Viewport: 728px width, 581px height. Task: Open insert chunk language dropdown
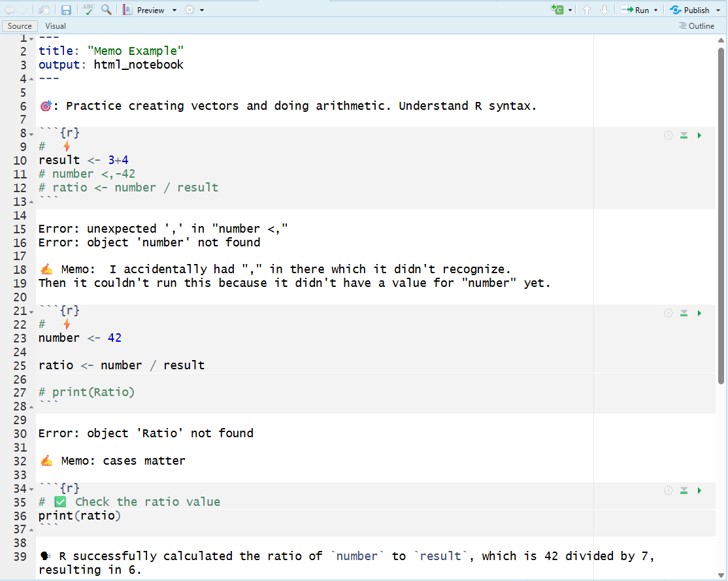click(570, 10)
